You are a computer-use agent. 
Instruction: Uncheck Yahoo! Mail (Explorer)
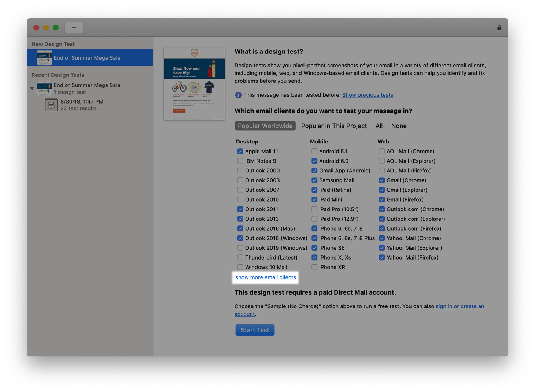pyautogui.click(x=382, y=248)
